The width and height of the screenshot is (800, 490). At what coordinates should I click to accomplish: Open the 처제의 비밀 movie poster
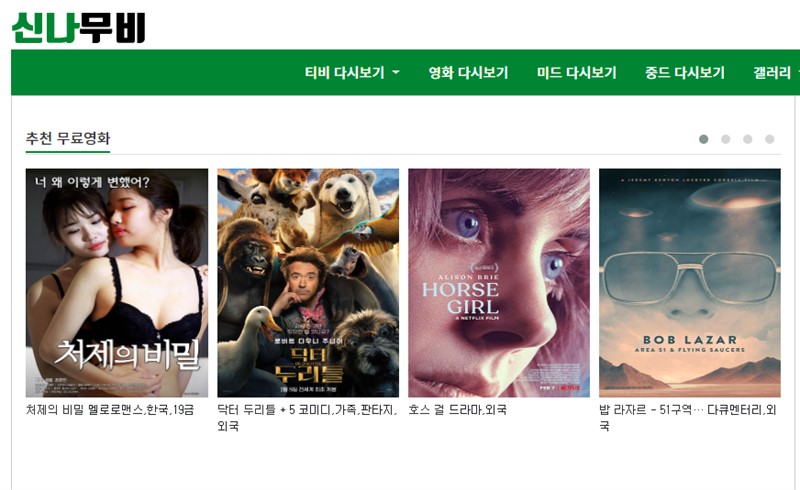(x=117, y=283)
